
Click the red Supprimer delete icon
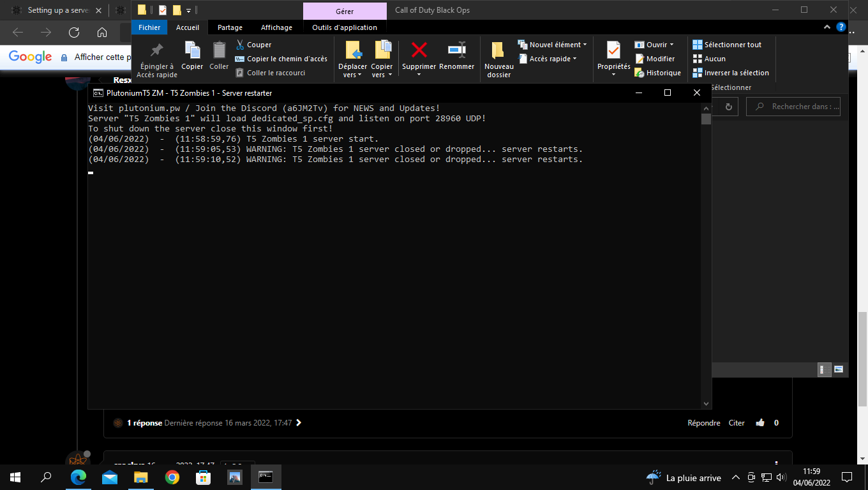point(419,50)
